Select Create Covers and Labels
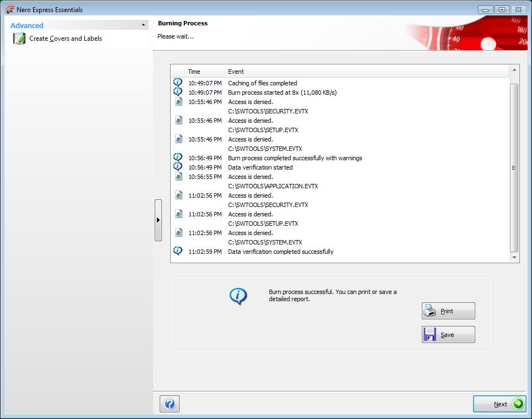Screen dimensions: 532x419 coord(66,39)
